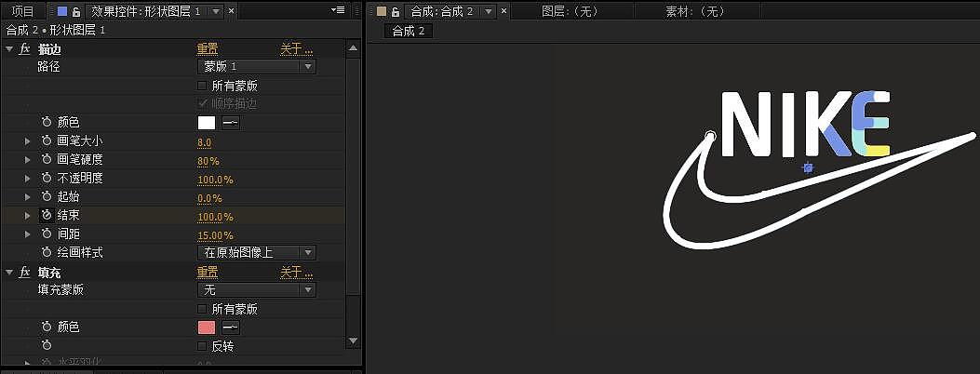Viewport: 980px width, 374px height.
Task: Expand the 不透明度 property
Action: coord(28,179)
